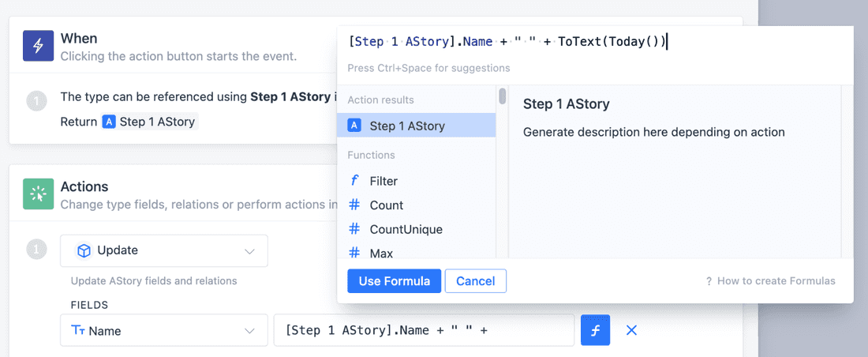Select the Filter function entry

point(383,181)
